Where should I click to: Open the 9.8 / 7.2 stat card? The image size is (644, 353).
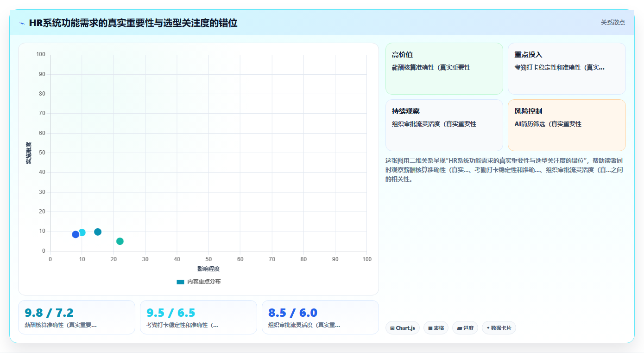click(76, 317)
